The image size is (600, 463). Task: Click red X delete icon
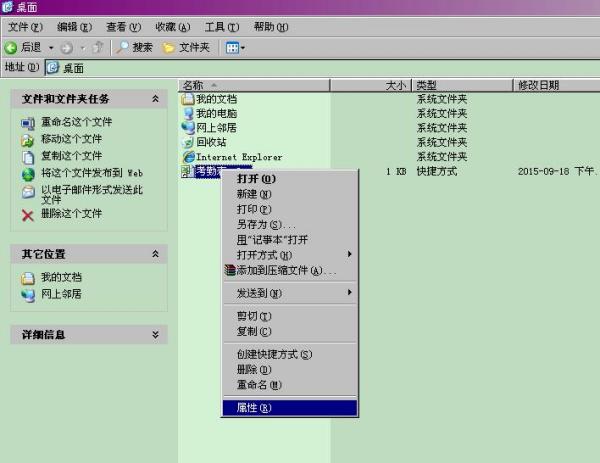[28, 215]
